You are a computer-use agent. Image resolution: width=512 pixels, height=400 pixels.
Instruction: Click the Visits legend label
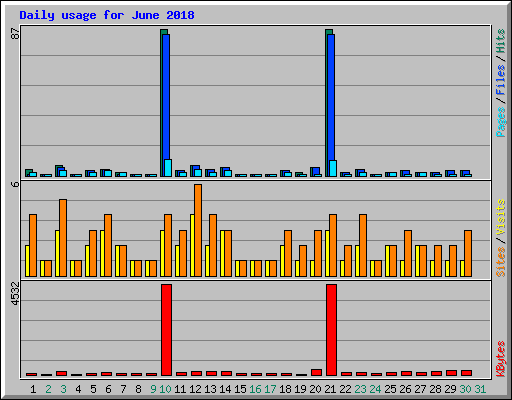[500, 217]
